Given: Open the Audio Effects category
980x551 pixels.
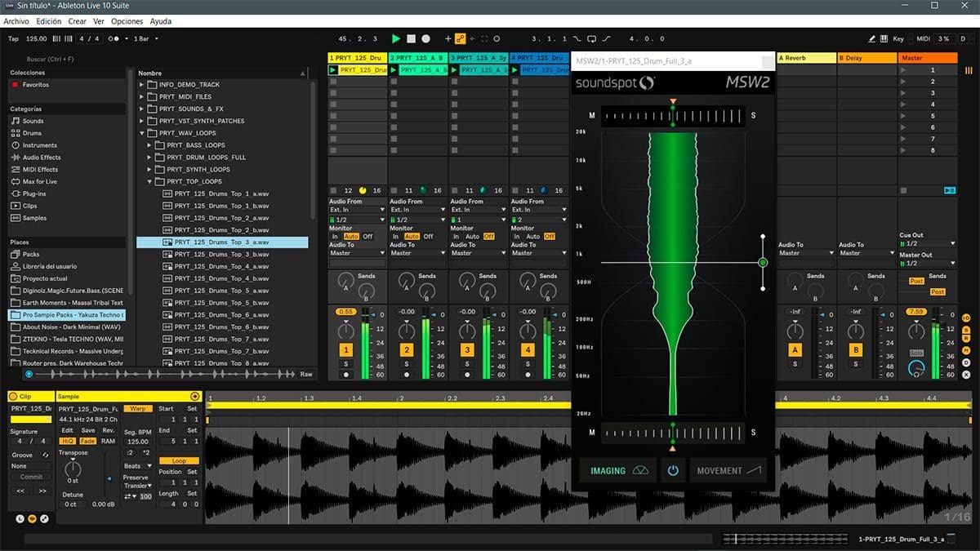Looking at the screenshot, I should [42, 158].
